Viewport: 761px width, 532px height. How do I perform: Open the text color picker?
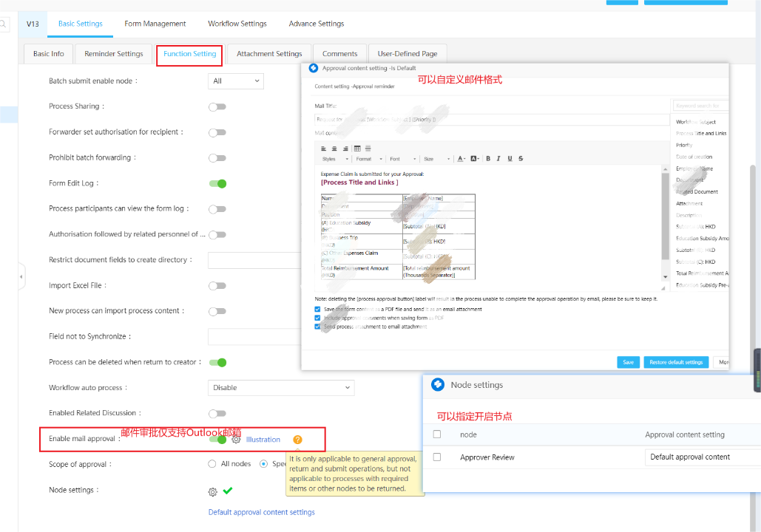(461, 159)
